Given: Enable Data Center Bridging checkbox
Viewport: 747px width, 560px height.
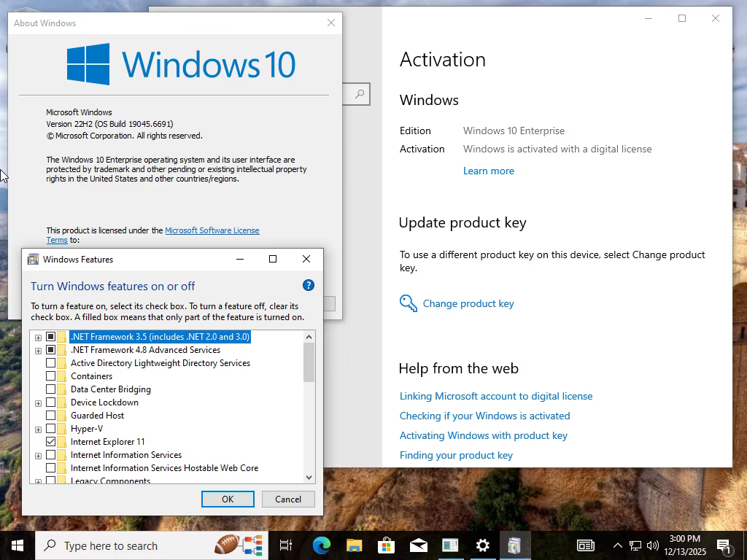Looking at the screenshot, I should pyautogui.click(x=50, y=389).
